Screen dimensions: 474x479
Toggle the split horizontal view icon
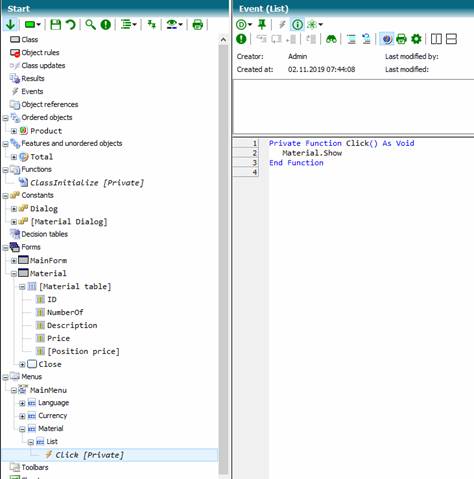click(x=451, y=39)
